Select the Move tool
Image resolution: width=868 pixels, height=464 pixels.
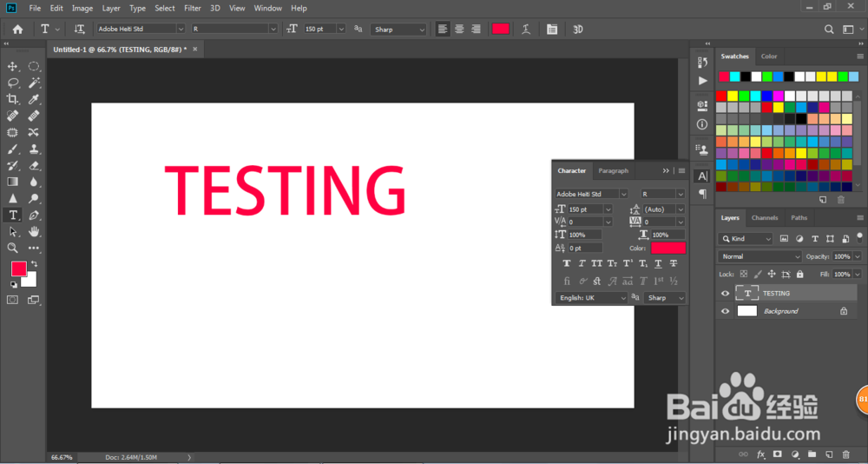(12, 67)
